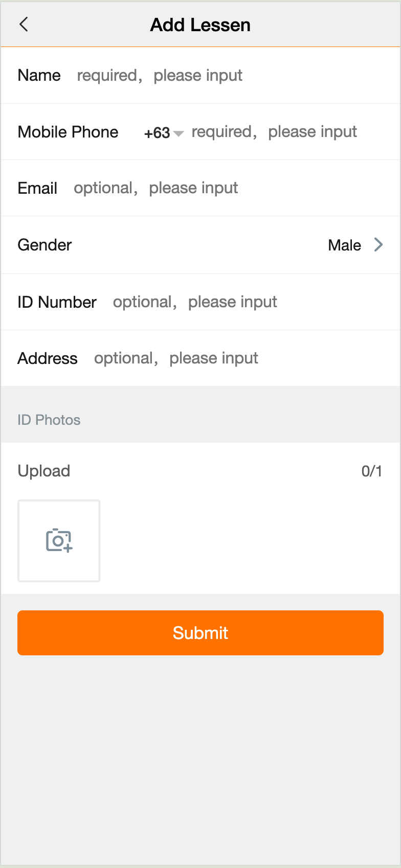Click the ID Number input field
Screen dimensions: 401x868
[246, 302]
